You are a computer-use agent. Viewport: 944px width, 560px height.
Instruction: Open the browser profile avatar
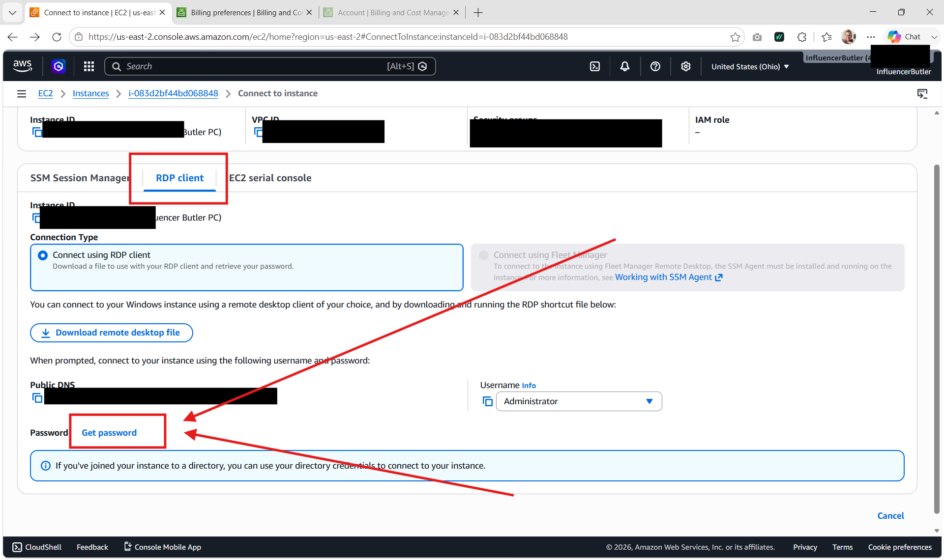(849, 37)
